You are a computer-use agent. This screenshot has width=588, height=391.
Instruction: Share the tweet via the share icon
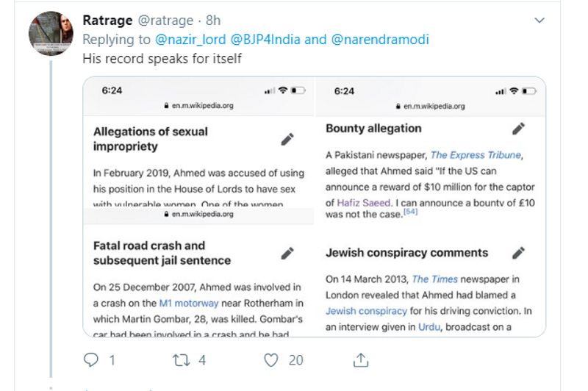pos(361,360)
